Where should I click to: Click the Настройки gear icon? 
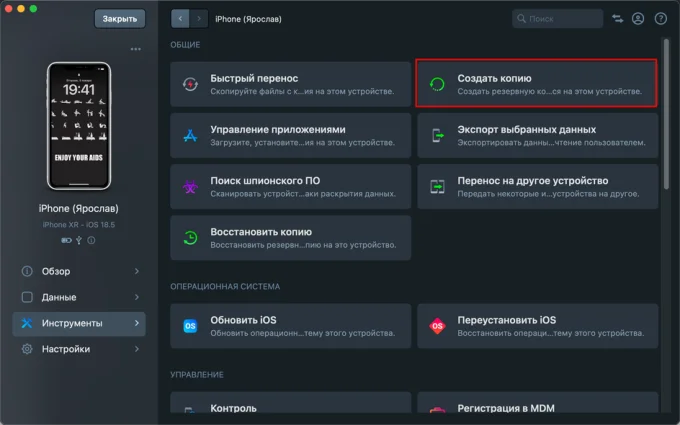pos(27,349)
